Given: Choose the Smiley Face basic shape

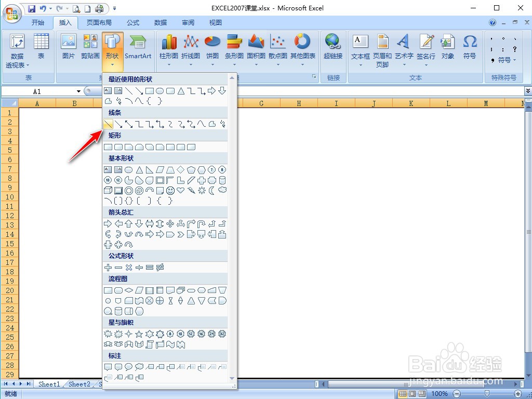Looking at the screenshot, I should pyautogui.click(x=170, y=191).
